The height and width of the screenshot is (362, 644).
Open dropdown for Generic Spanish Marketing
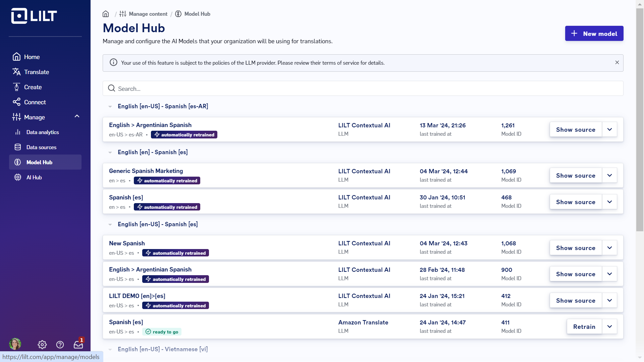pyautogui.click(x=609, y=175)
